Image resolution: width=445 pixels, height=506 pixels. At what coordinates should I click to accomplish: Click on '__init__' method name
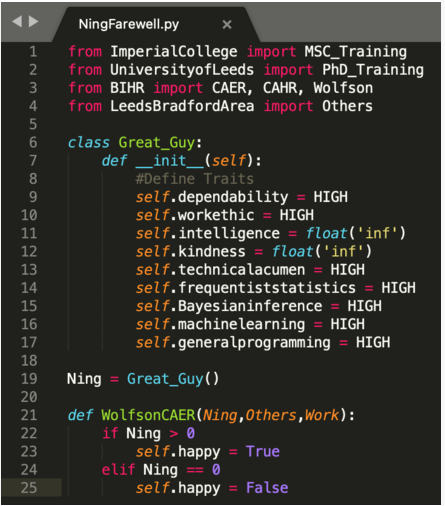point(169,161)
